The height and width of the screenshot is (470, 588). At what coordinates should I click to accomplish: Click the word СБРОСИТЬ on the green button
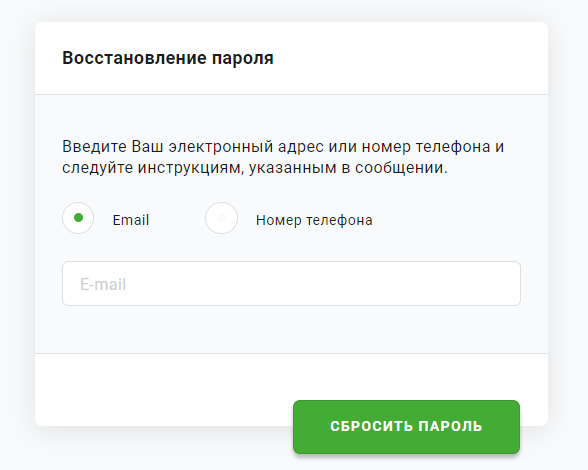[x=371, y=426]
